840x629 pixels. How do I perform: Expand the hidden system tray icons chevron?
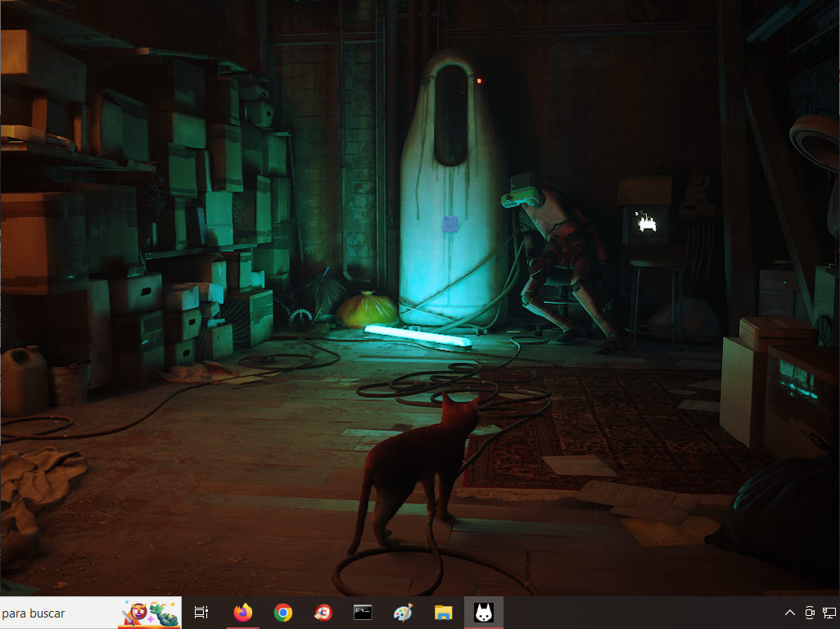[x=789, y=613]
